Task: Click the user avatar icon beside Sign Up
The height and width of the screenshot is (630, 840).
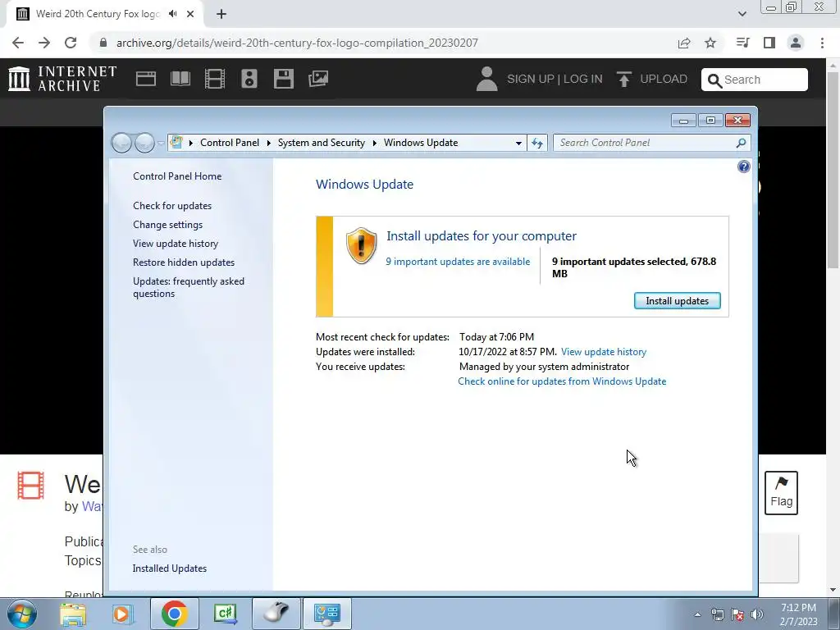Action: click(486, 79)
